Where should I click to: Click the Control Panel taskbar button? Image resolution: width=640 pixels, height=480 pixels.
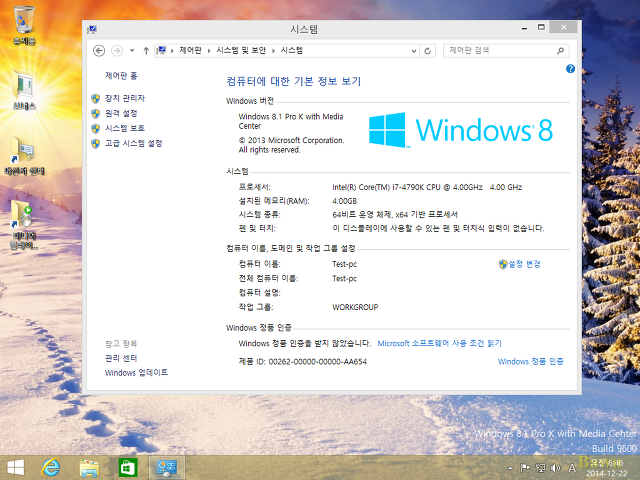[x=167, y=468]
